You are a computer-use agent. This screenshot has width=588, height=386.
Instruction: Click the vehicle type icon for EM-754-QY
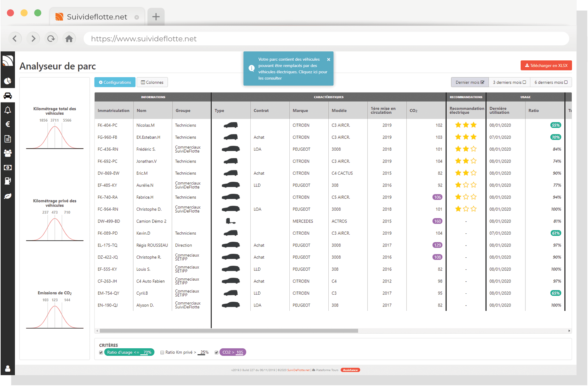tap(231, 293)
